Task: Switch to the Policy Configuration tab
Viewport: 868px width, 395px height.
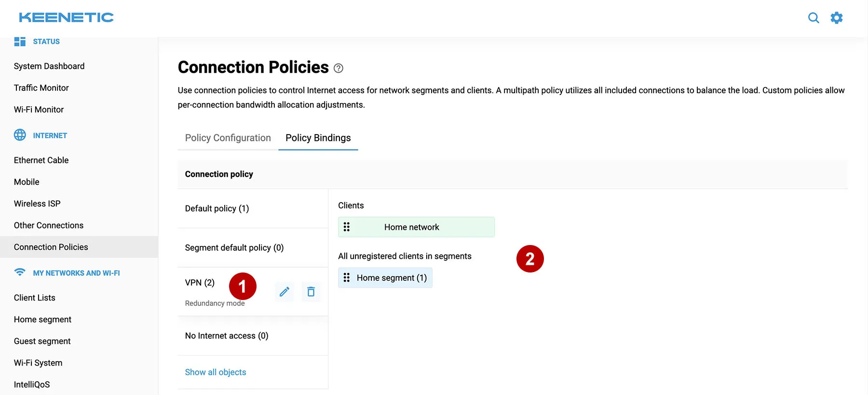Action: (228, 138)
